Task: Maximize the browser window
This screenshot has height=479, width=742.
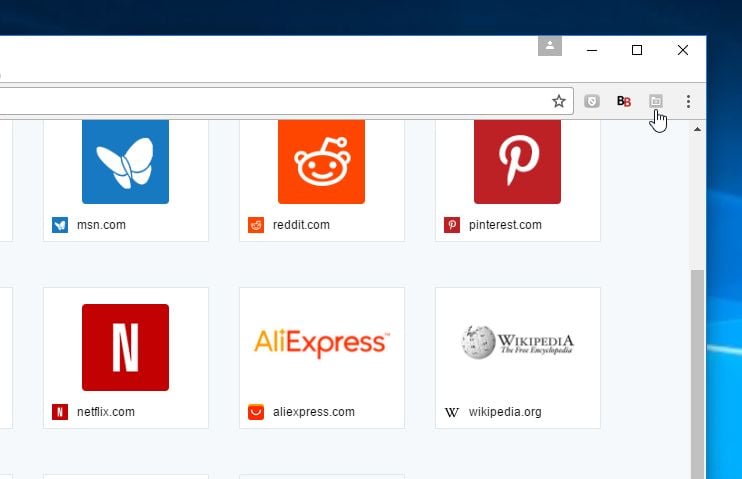Action: point(637,50)
